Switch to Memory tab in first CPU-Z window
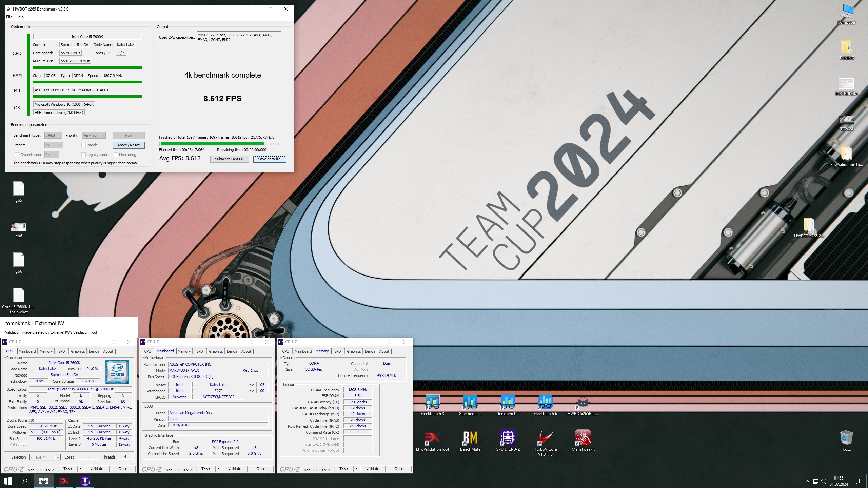 click(x=46, y=351)
